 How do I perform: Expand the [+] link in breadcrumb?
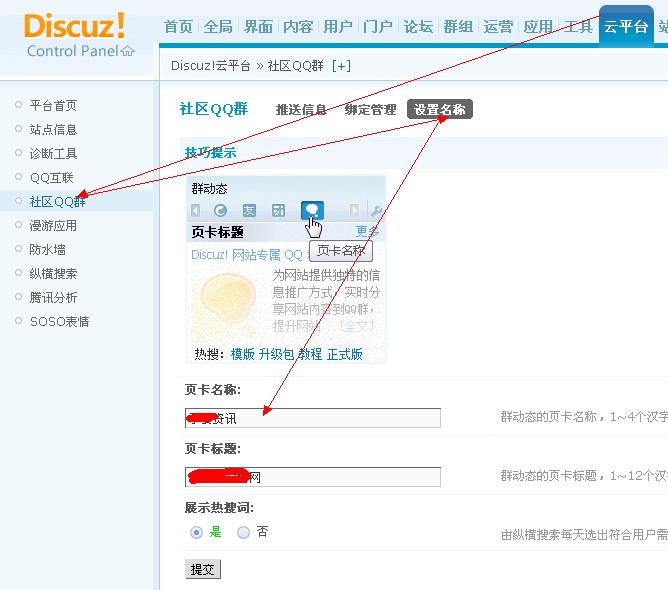341,66
